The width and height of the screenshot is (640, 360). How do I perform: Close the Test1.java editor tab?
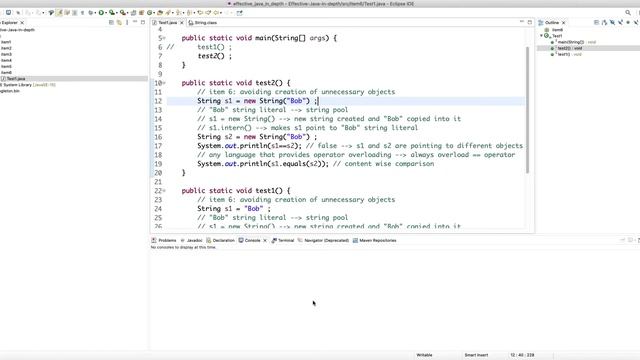182,23
